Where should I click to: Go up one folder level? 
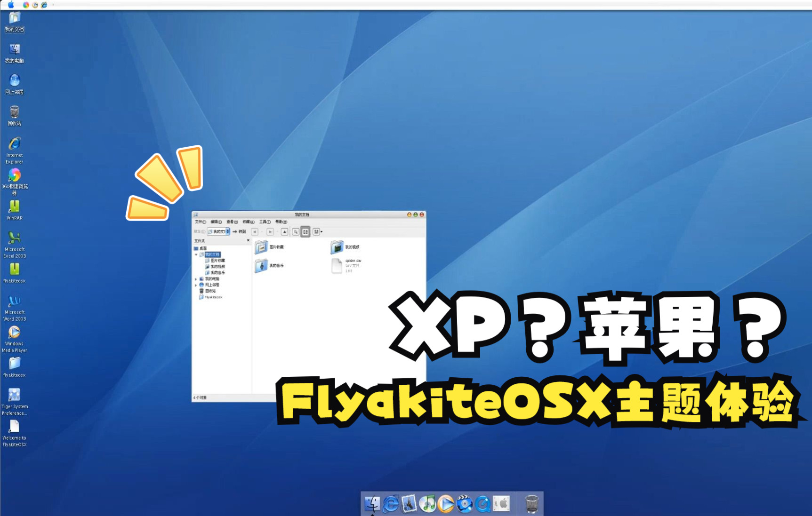point(285,232)
